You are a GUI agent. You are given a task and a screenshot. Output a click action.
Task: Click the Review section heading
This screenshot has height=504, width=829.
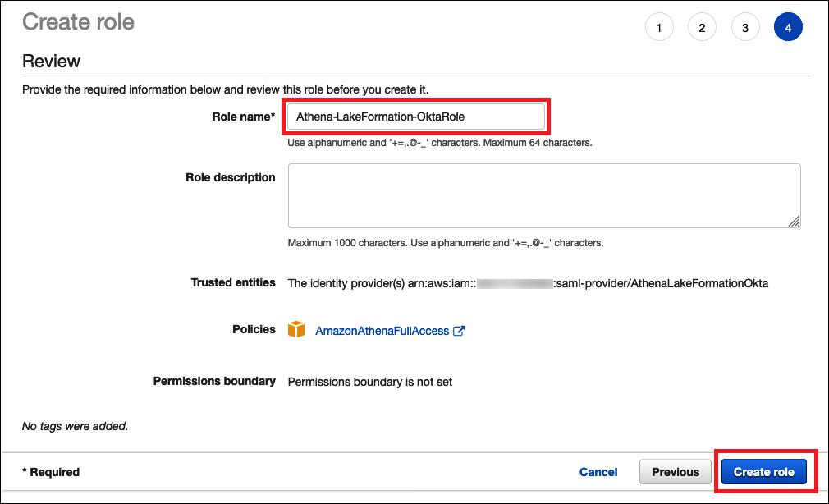pyautogui.click(x=51, y=62)
